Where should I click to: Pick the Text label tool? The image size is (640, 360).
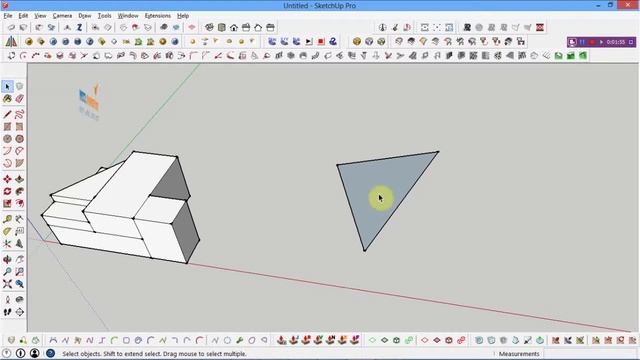[x=19, y=231]
